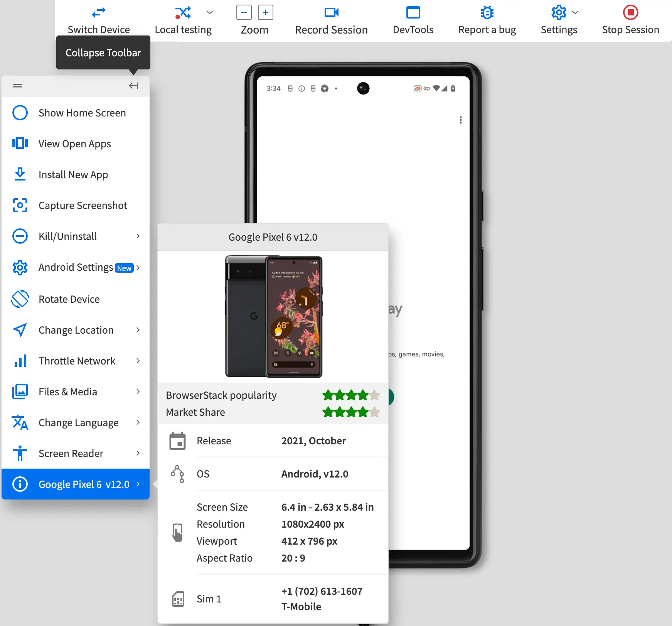
Task: Zoom out using the minus button
Action: (244, 13)
